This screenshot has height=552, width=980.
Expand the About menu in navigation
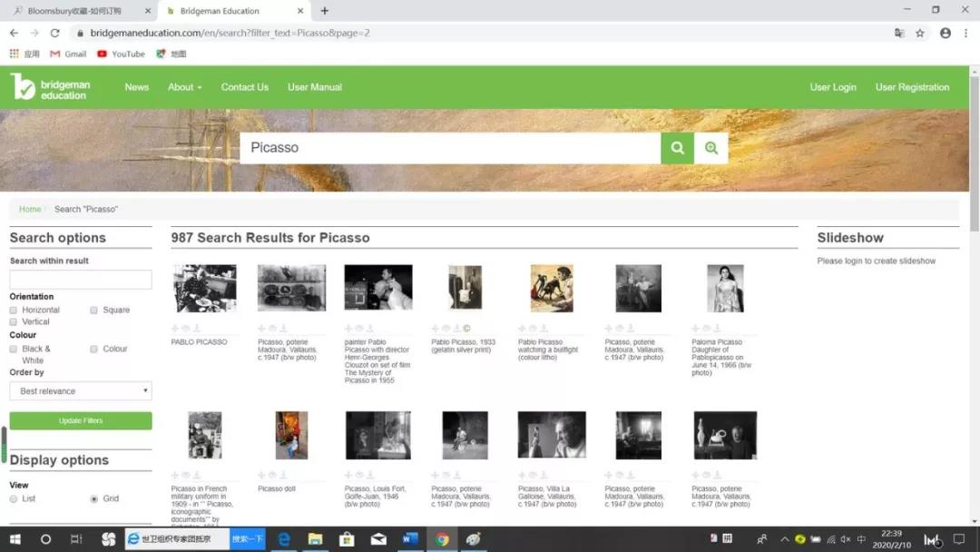pyautogui.click(x=184, y=87)
